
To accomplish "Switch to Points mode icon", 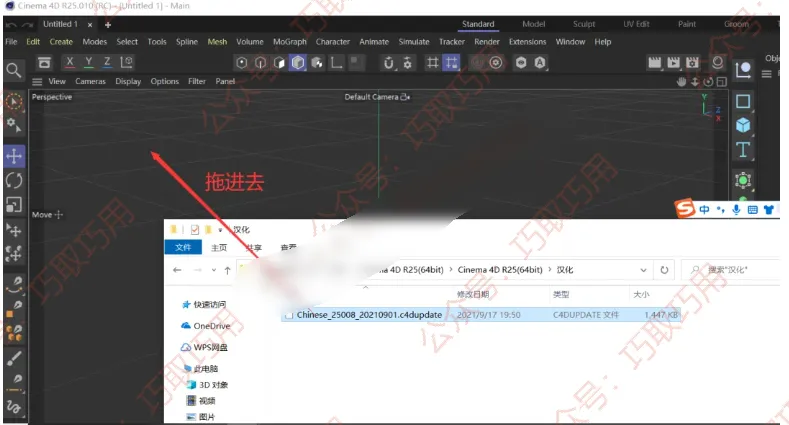I will [x=242, y=62].
